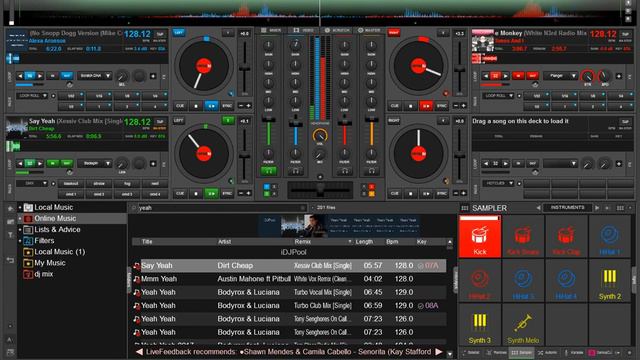Trigger the Synth Melo trumpet pad
Viewport: 640px width, 360px height.
click(x=523, y=325)
